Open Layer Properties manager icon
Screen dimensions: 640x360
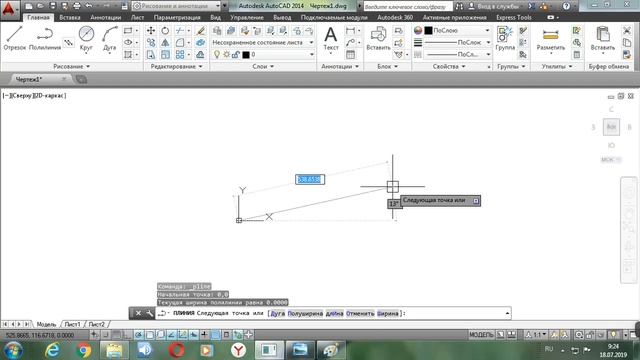[x=217, y=31]
